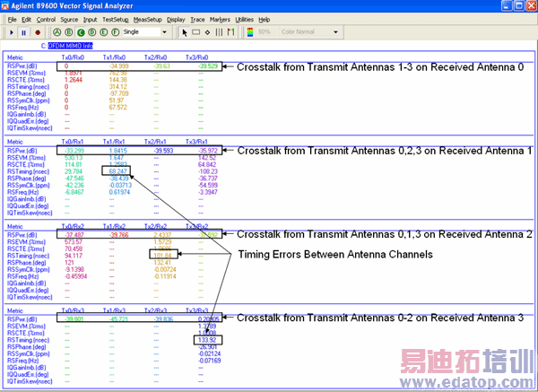Click the Tx2/Rx1 column header
This screenshot has width=538, height=392.
155,142
